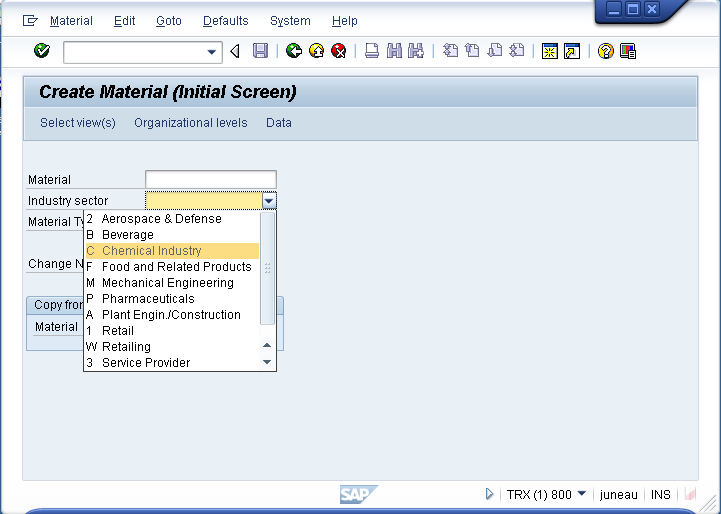This screenshot has width=721, height=514.
Task: Open the Defaults menu
Action: click(225, 21)
